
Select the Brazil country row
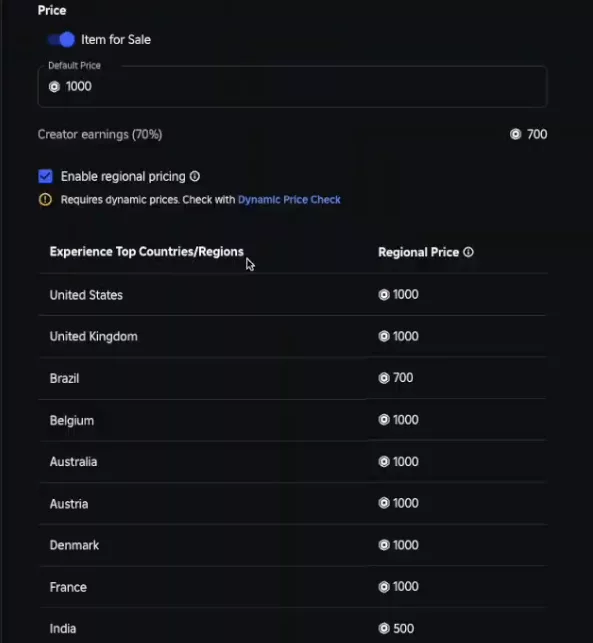(x=292, y=378)
